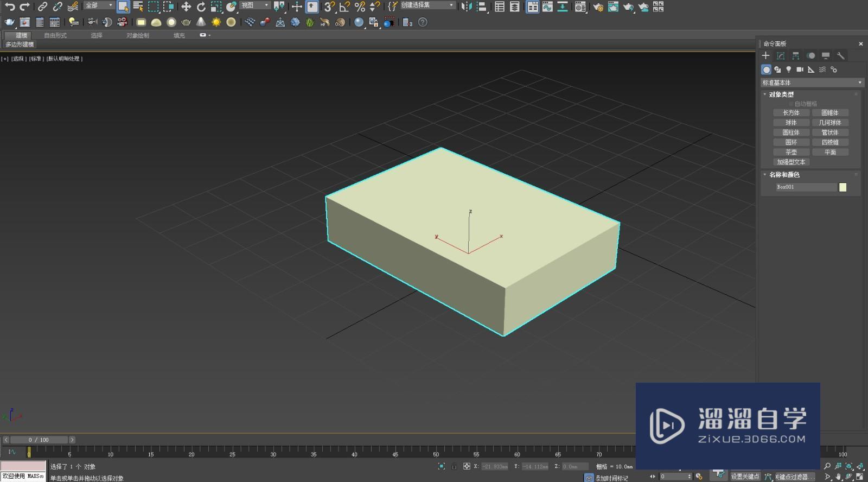The height and width of the screenshot is (482, 868).
Task: Open Render Setup teapot-gear icon
Action: tap(598, 7)
